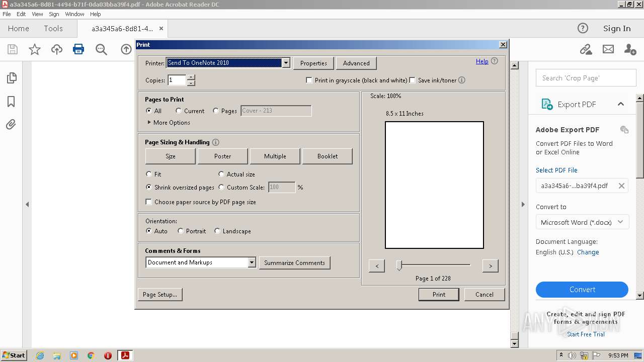Viewport: 644px width, 362px height.
Task: Open the File menu
Action: point(7,14)
